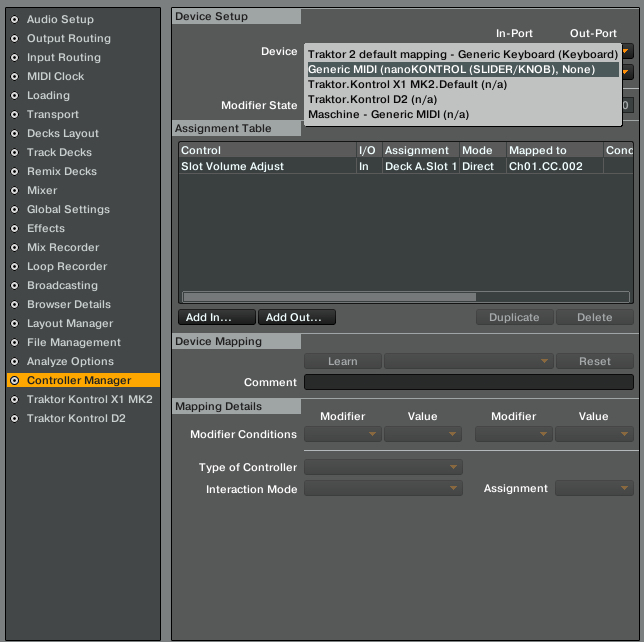
Task: Select Traktor.Kontrol D2 device option
Action: point(463,99)
